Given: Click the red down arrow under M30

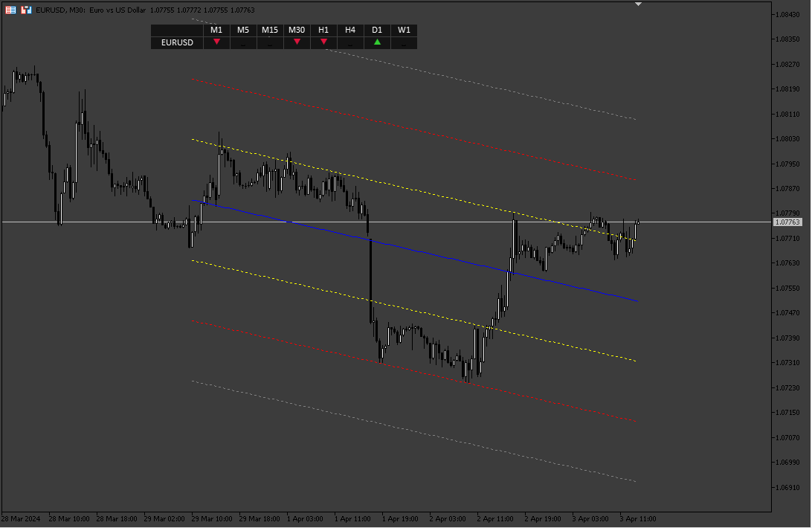Looking at the screenshot, I should [297, 42].
